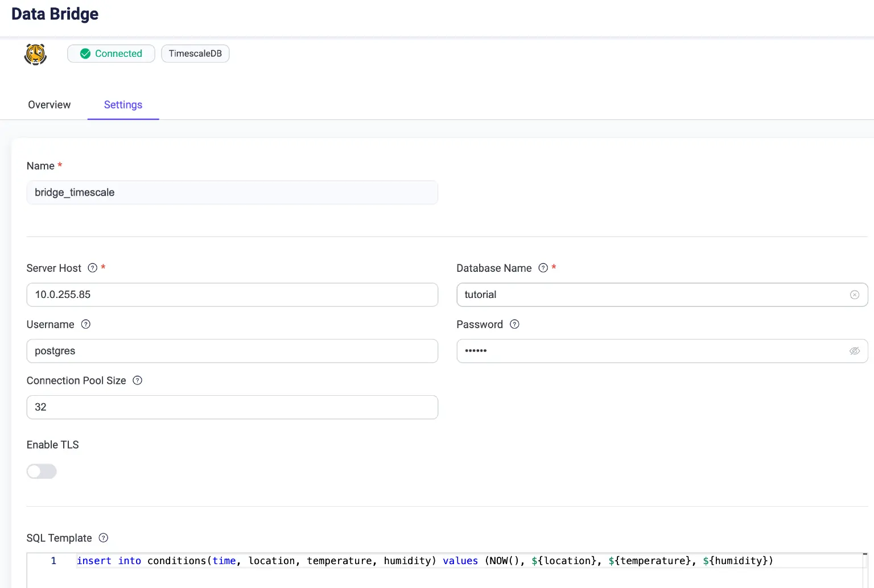Click the SQL Template help icon
874x588 pixels.
click(104, 538)
